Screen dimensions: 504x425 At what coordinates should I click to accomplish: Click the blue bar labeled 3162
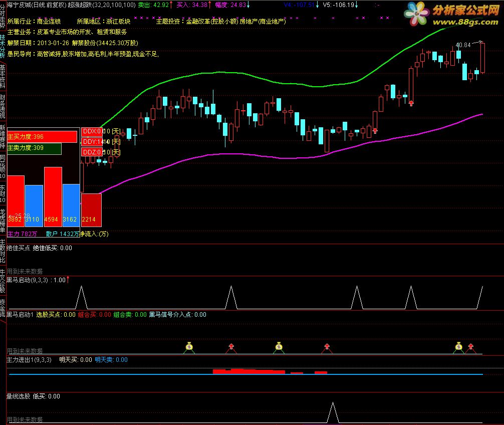coord(71,205)
